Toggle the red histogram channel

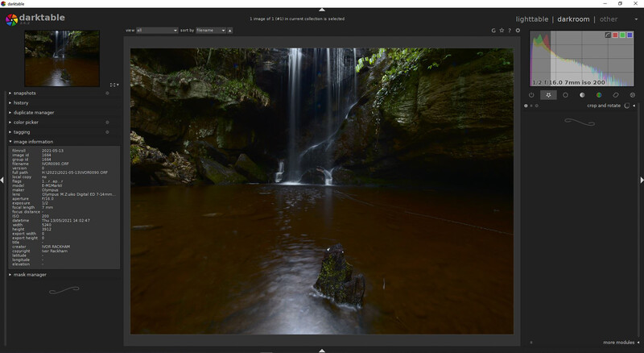[615, 35]
